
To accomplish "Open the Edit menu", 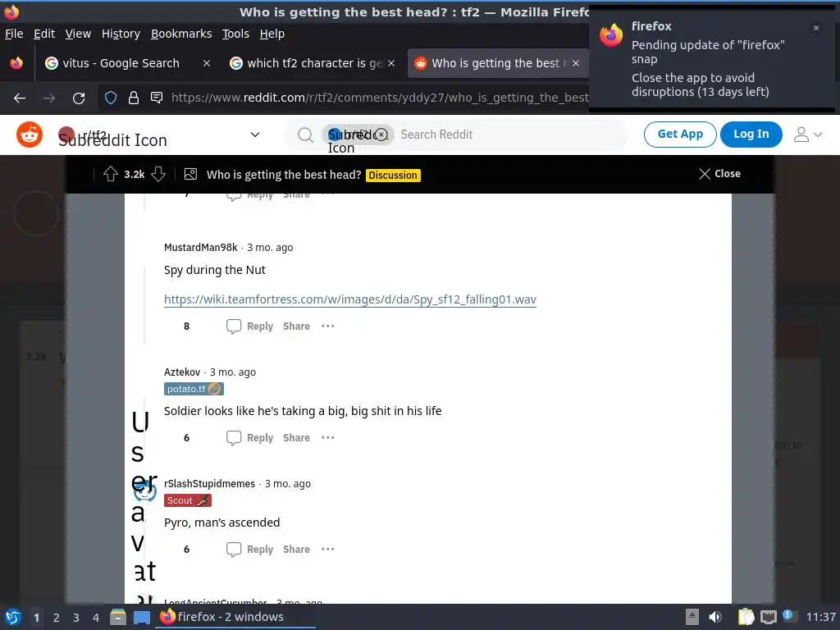I will (x=44, y=34).
